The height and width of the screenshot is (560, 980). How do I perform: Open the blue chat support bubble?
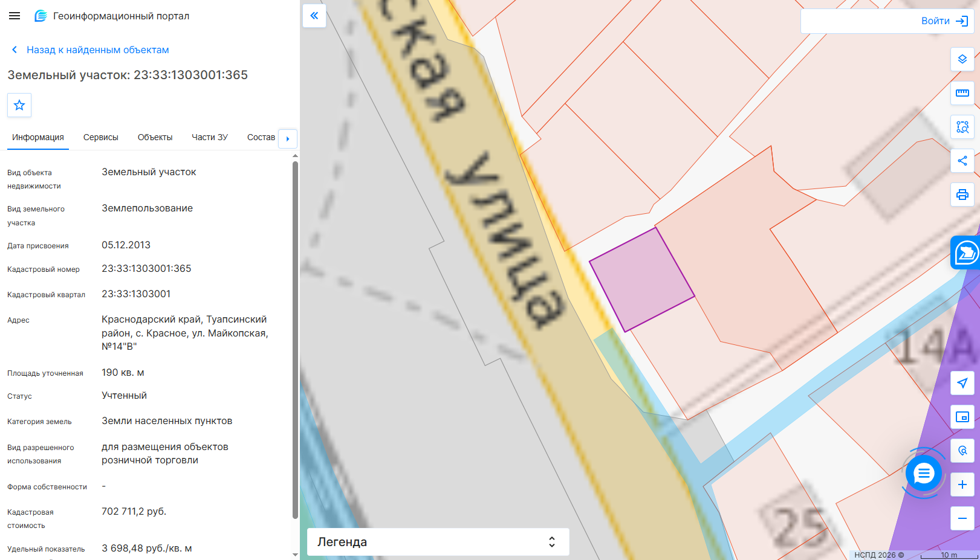point(924,474)
